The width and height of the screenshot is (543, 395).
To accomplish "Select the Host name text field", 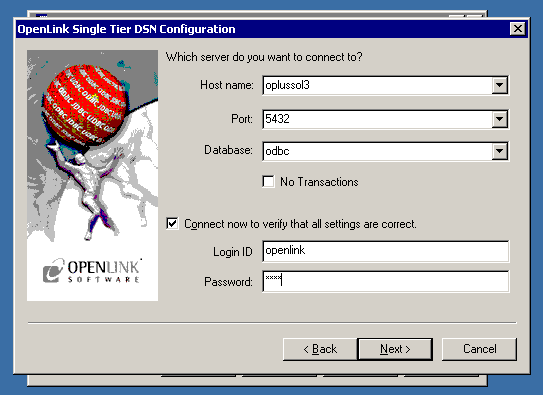I will [x=377, y=85].
